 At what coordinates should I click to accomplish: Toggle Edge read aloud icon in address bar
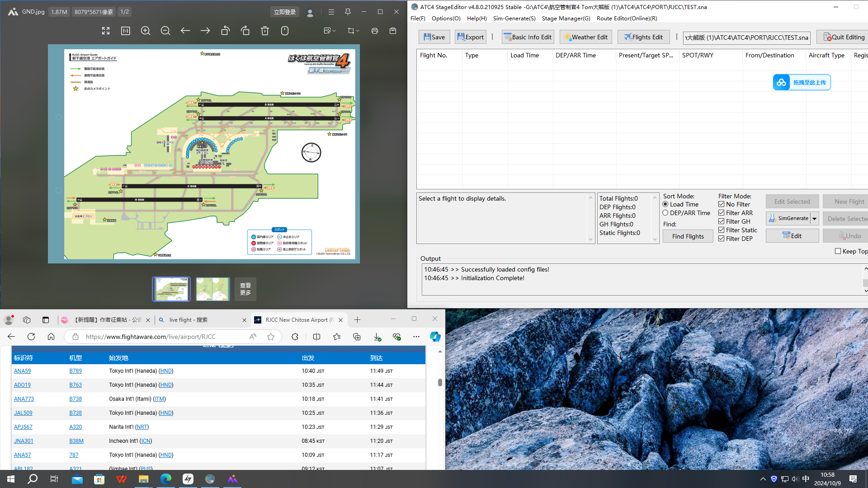point(253,337)
